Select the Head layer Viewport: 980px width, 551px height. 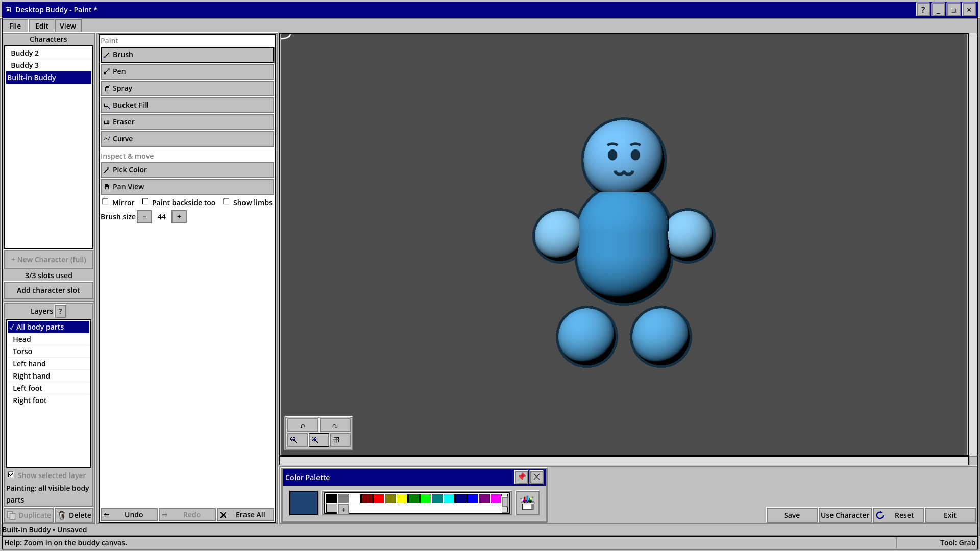(x=48, y=339)
